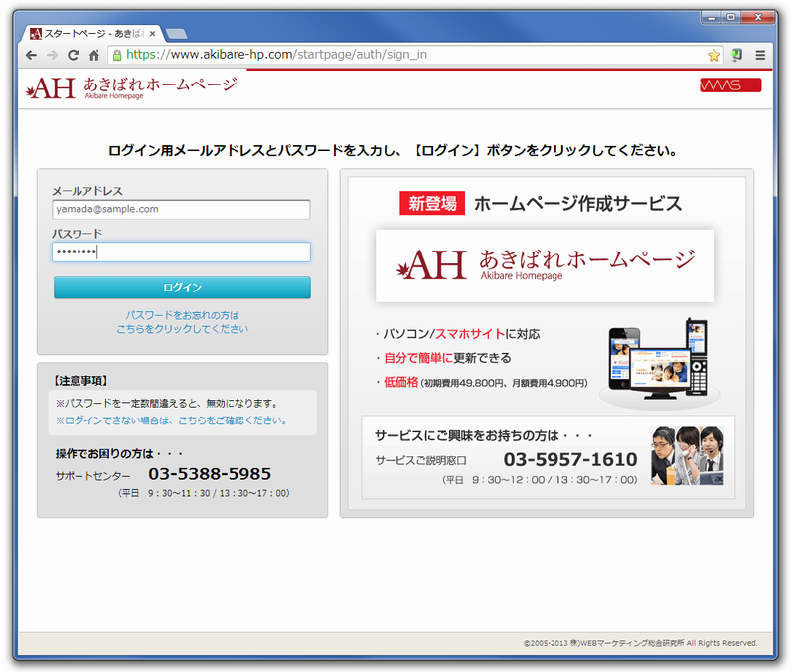Click the AH Akibare Homepage header logo
Image resolution: width=792 pixels, height=672 pixels.
coord(131,87)
